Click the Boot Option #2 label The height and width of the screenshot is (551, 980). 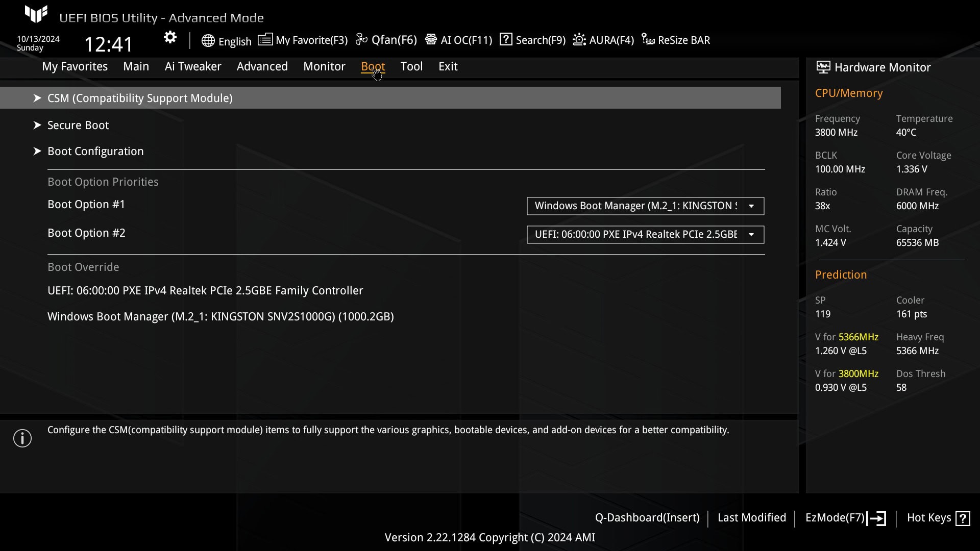(86, 233)
